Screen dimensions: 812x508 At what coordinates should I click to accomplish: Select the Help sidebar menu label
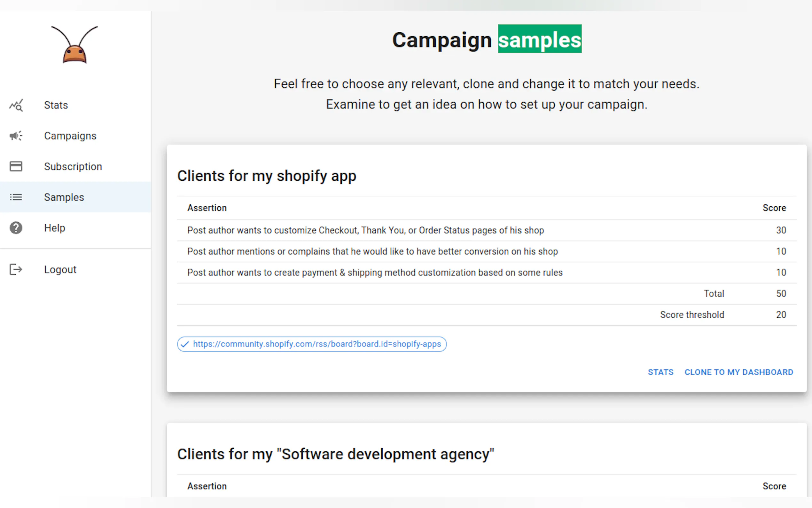click(x=55, y=228)
